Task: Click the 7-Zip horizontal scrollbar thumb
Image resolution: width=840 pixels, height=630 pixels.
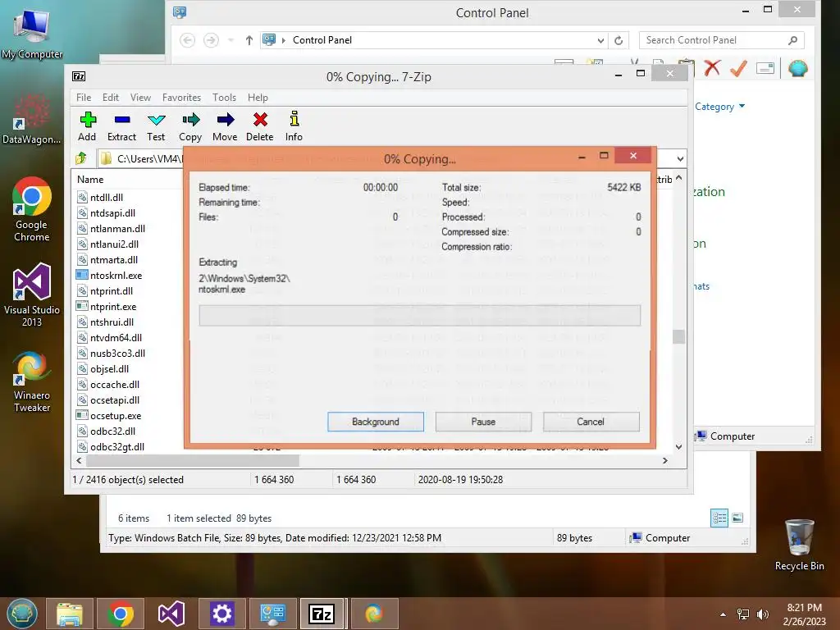Action: [192, 461]
